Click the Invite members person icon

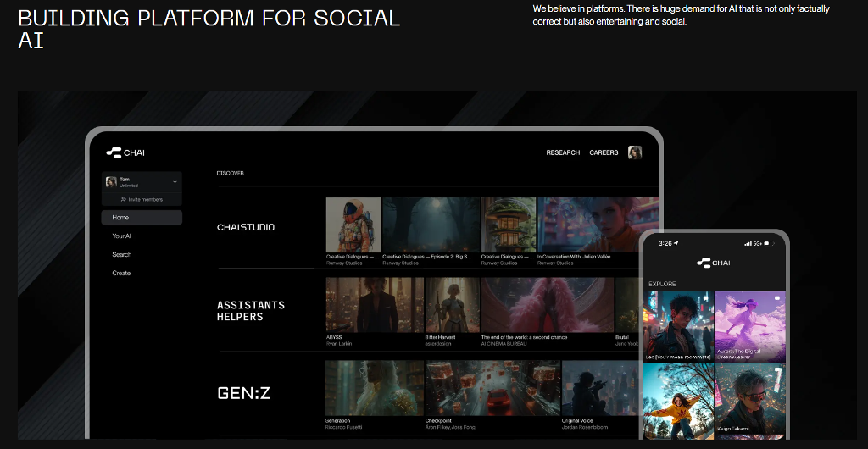pos(124,200)
